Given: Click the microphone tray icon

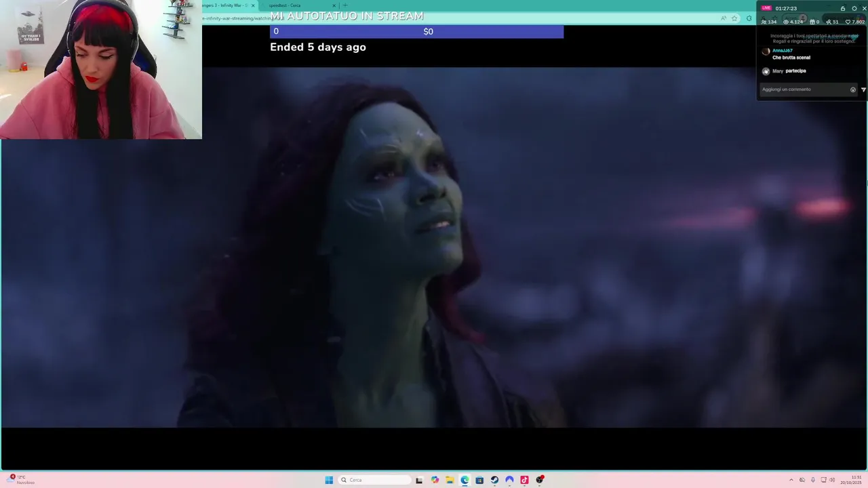Looking at the screenshot, I should coord(813,480).
